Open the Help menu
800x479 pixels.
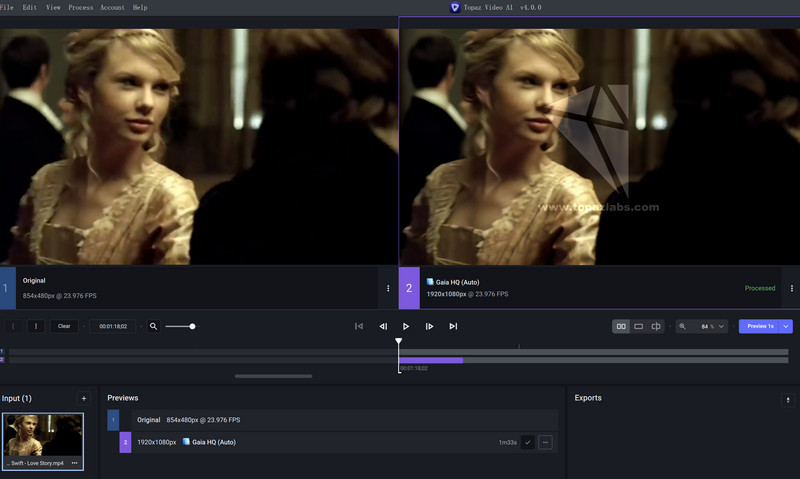click(x=140, y=8)
